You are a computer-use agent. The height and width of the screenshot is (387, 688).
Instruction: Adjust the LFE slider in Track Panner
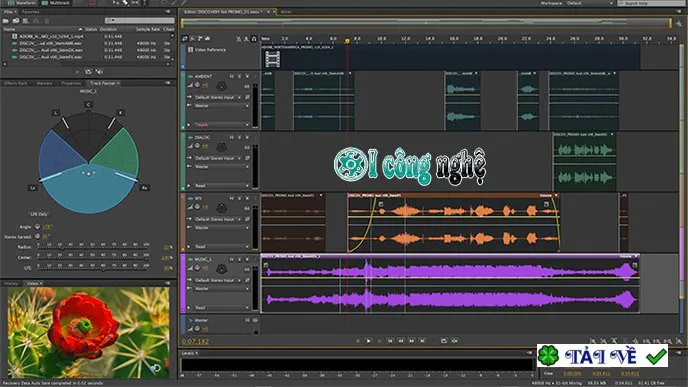[x=93, y=268]
